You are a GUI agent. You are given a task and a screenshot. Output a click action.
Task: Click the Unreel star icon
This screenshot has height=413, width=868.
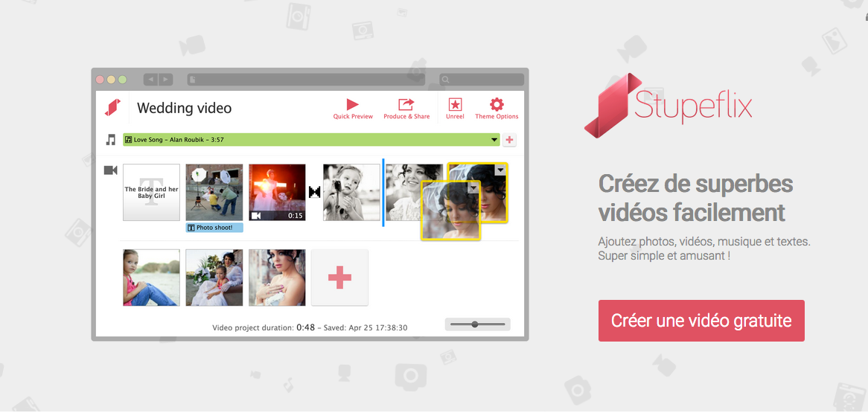[455, 105]
